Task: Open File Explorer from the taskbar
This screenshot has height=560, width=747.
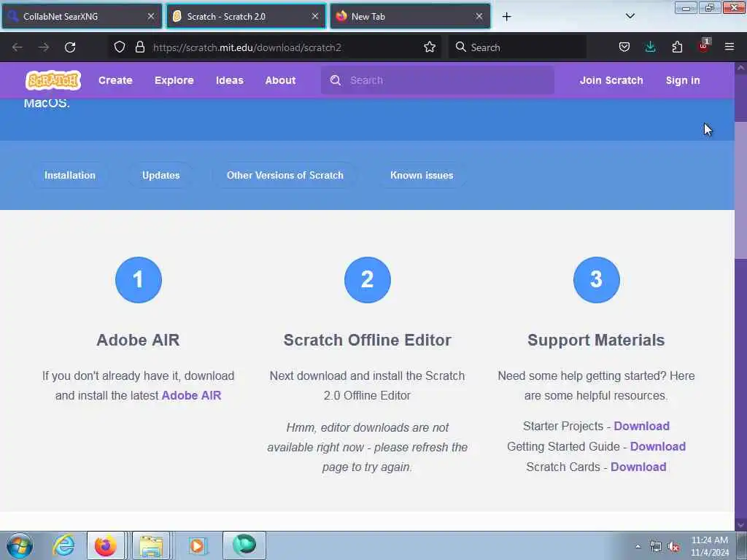Action: 151,545
